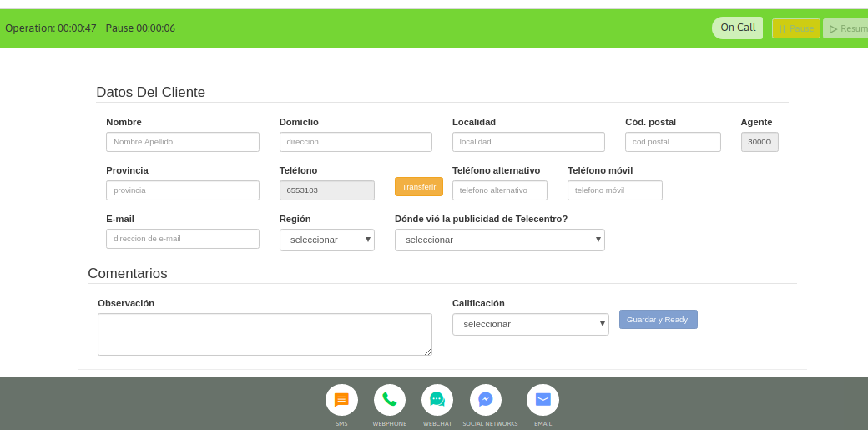Click the Comentarios heading
The width and height of the screenshot is (868, 430).
pos(128,273)
